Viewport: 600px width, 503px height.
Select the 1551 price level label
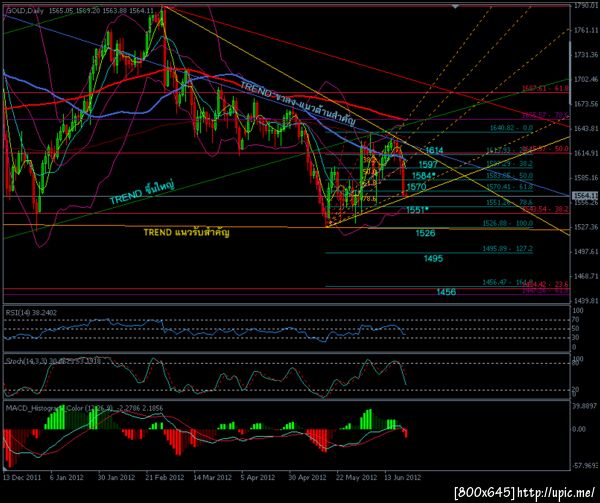415,210
